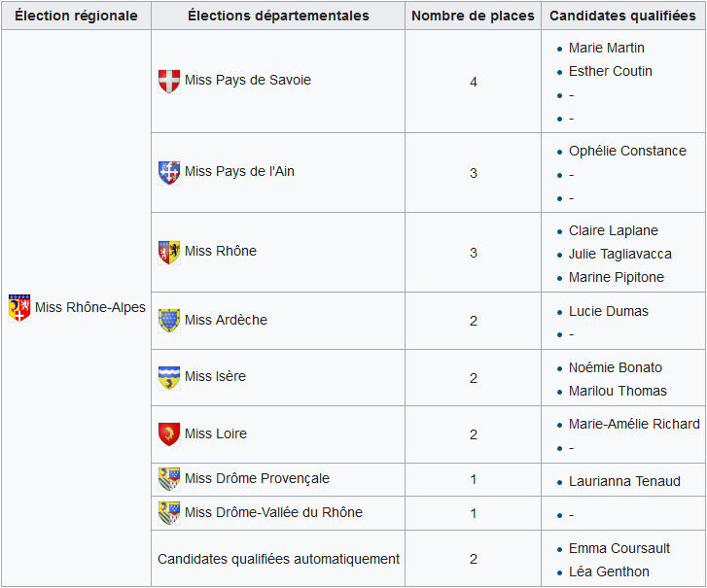707x588 pixels.
Task: Click the Isère coat of arms icon
Action: (169, 377)
